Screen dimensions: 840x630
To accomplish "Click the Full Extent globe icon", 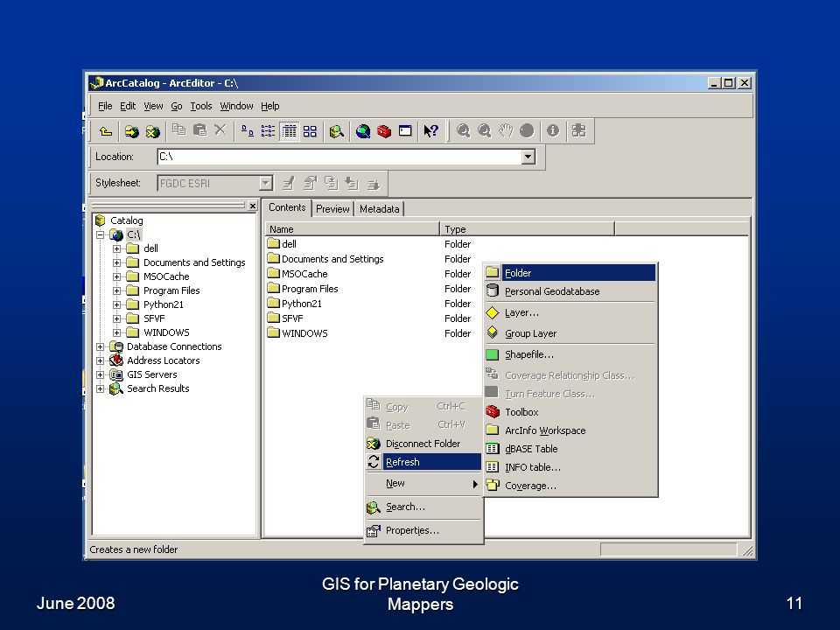I will (x=527, y=130).
